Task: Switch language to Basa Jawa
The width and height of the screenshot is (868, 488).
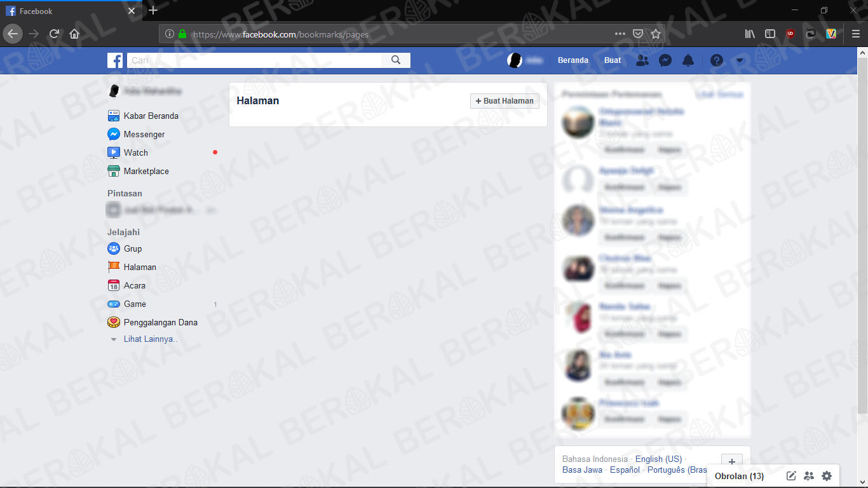Action: 582,470
